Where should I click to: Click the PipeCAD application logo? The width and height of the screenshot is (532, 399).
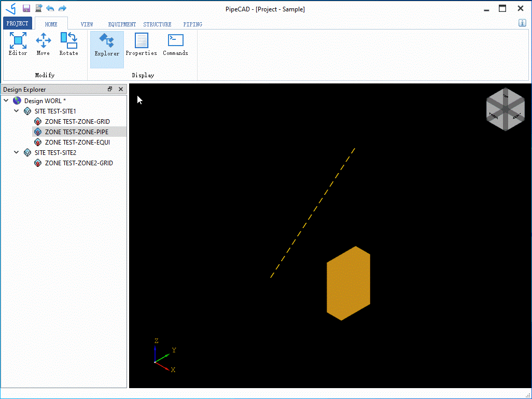(x=11, y=8)
